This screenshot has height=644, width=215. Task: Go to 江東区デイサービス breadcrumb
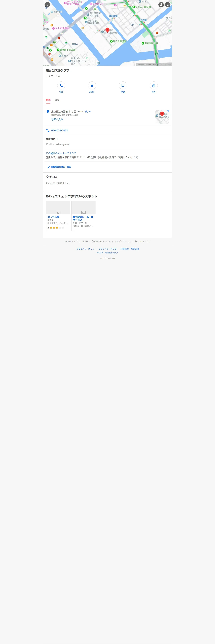[x=101, y=241]
